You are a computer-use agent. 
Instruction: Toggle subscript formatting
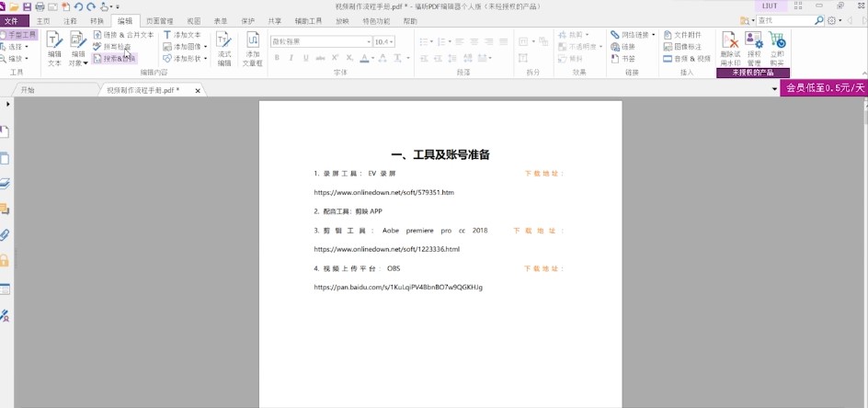pyautogui.click(x=349, y=58)
